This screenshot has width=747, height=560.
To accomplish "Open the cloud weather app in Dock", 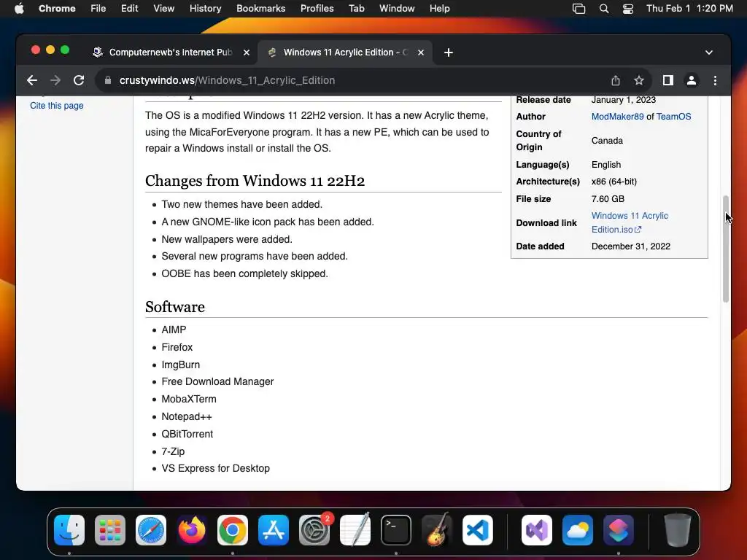I will [x=578, y=530].
